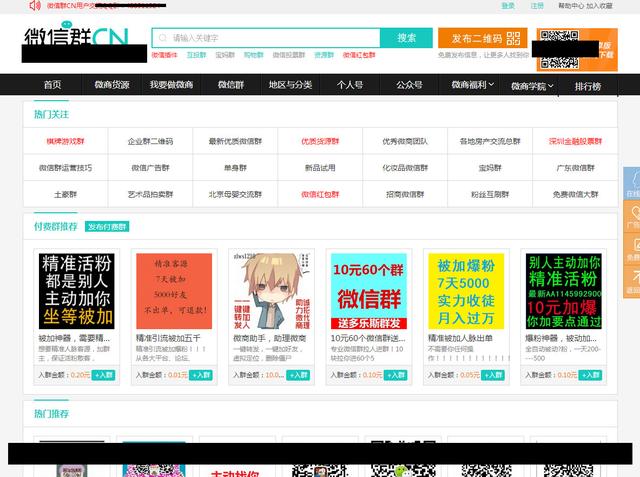Click the magnifier icon in search box
The height and width of the screenshot is (477, 640).
(162, 38)
